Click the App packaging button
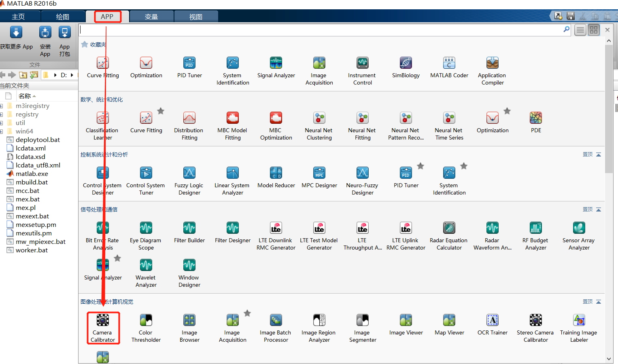 [x=64, y=41]
